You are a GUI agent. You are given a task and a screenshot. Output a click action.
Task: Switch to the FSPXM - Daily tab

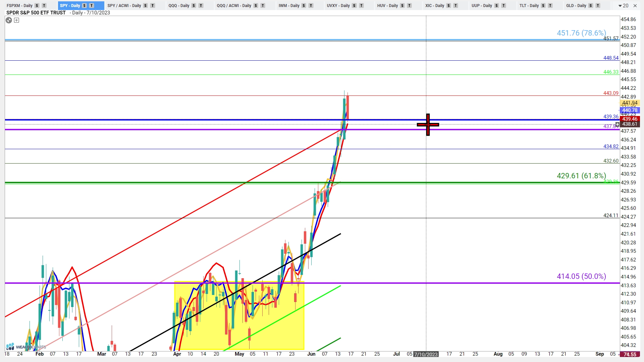pos(19,6)
